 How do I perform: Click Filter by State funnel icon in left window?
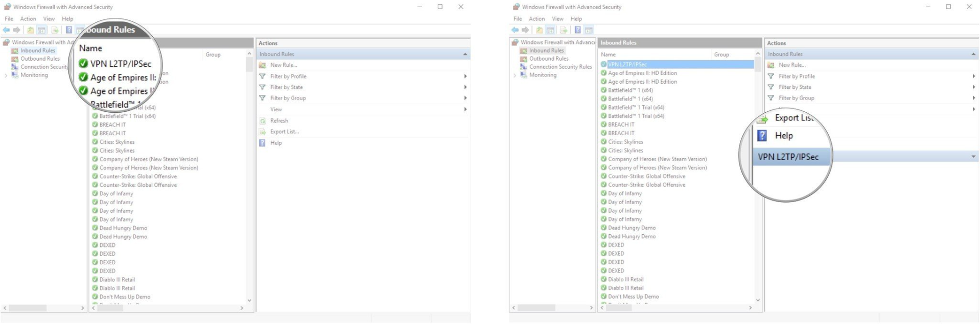262,87
